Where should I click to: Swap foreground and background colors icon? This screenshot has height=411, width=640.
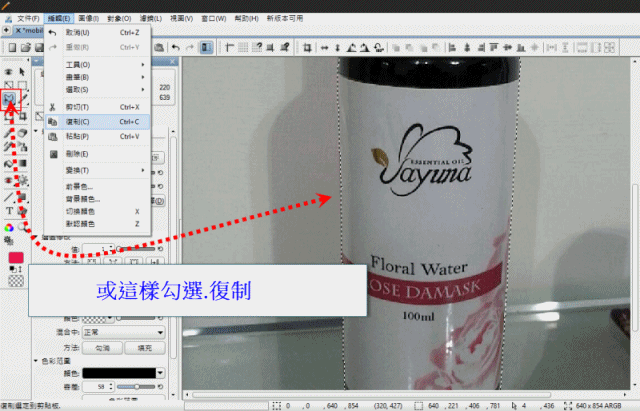19,269
